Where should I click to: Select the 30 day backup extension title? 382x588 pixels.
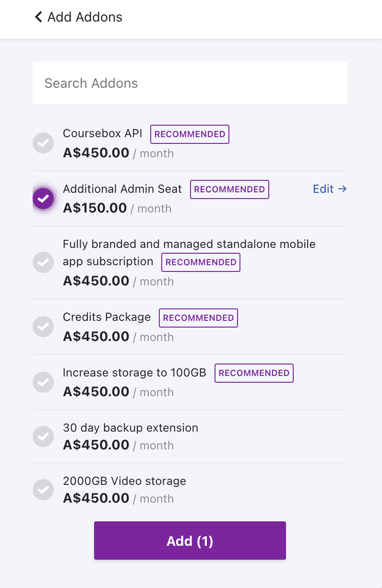(131, 428)
